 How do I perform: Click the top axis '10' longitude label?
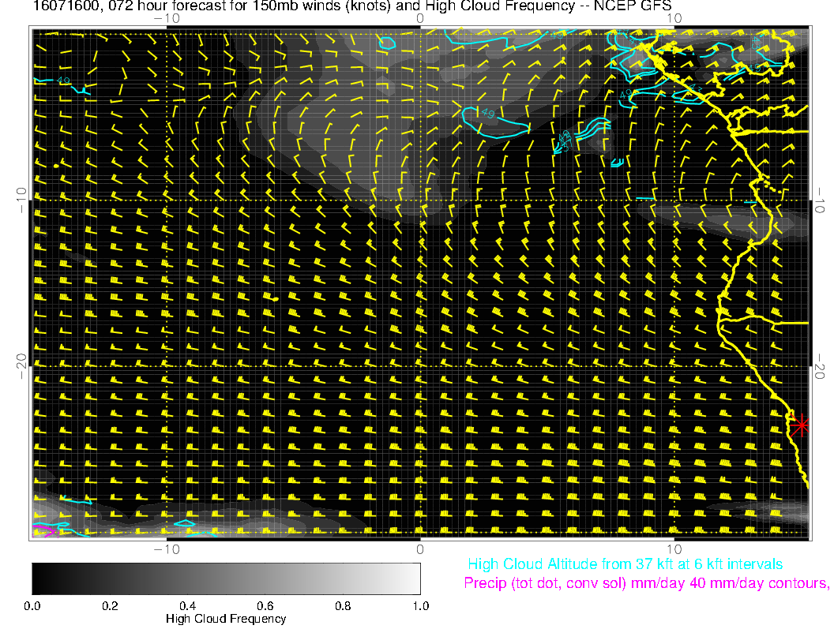(674, 18)
